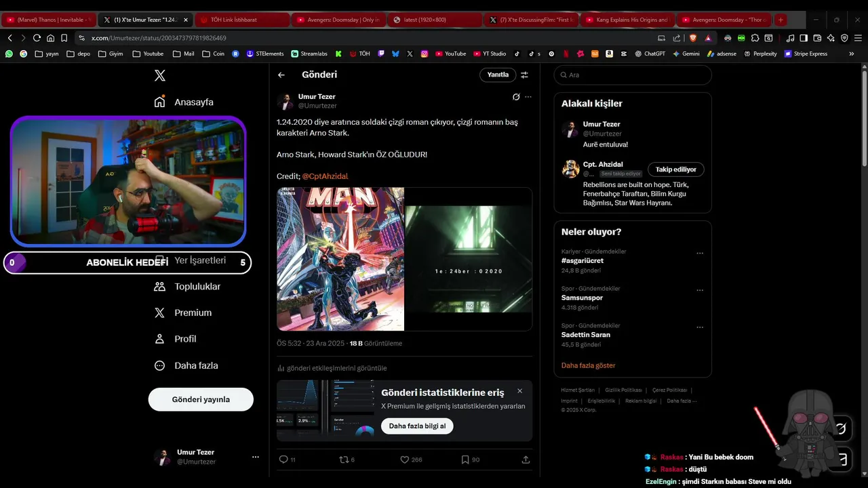Image resolution: width=868 pixels, height=488 pixels.
Task: Open the Brave Shields lion icon
Action: 693,38
